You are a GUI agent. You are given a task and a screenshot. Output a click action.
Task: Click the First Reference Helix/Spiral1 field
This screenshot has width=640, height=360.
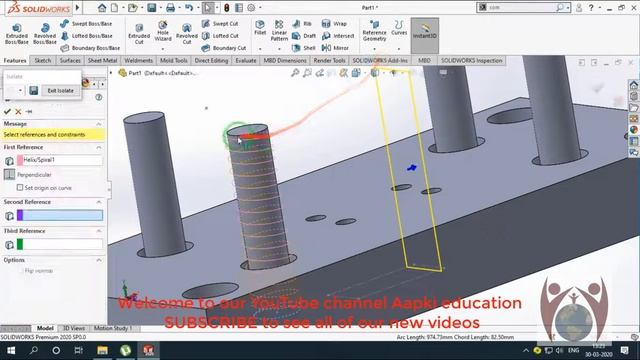(60, 160)
